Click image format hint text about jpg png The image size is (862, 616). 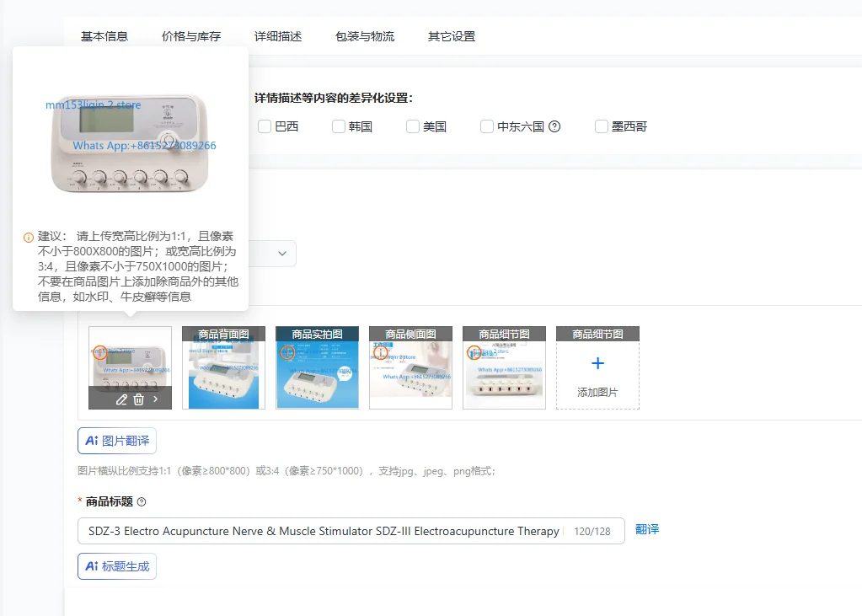(286, 471)
